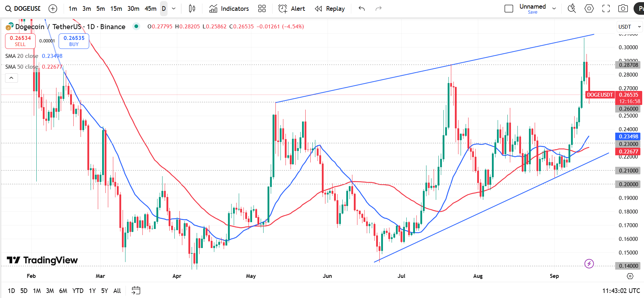The image size is (644, 298).
Task: Open the Indicators panel
Action: coord(229,9)
